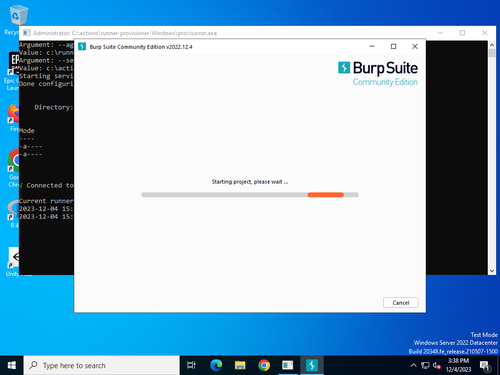
Task: Minimize the provisioner.exe console window
Action: click(x=440, y=33)
